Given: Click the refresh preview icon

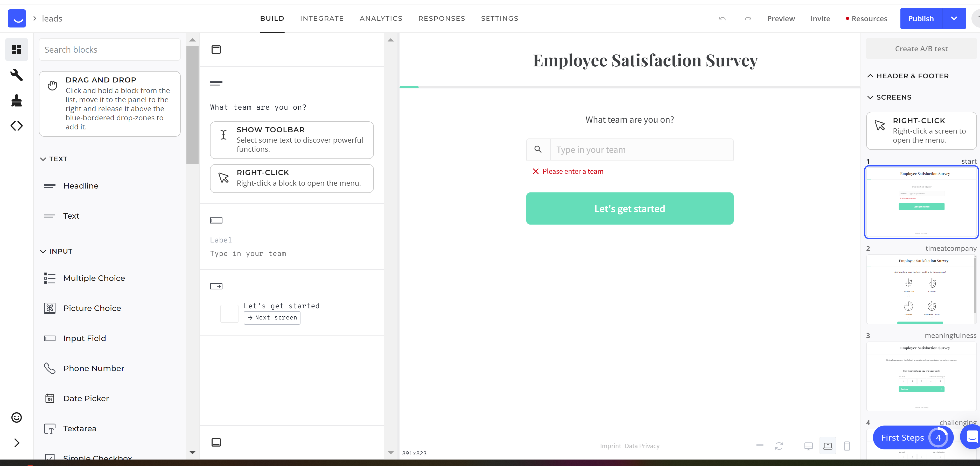Looking at the screenshot, I should pos(779,446).
